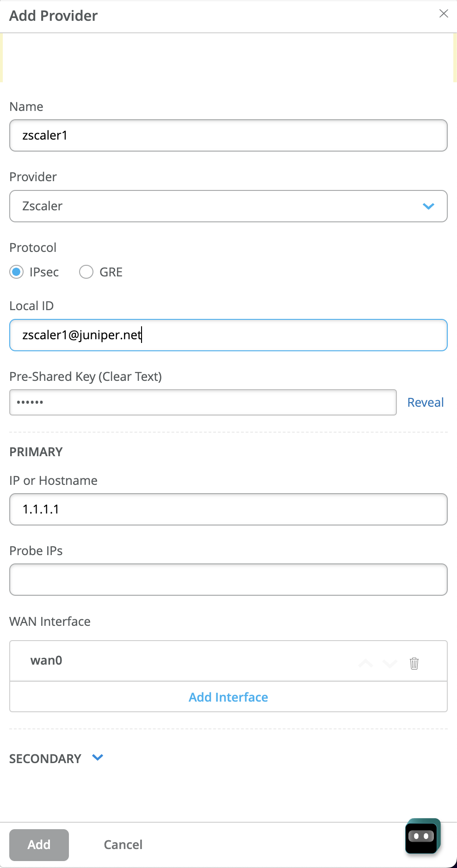Click the SECONDARY section heading
The image size is (457, 868).
pos(45,758)
